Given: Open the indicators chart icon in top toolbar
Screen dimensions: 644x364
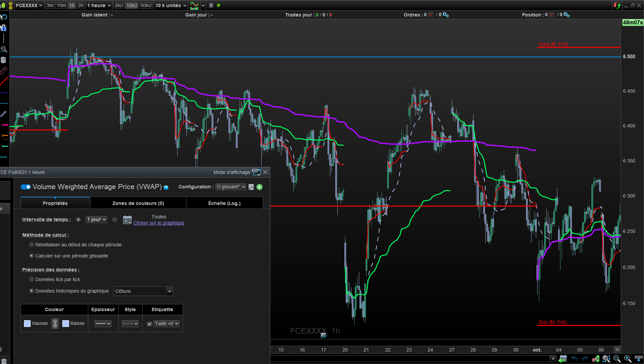Looking at the screenshot, I should point(194,5).
